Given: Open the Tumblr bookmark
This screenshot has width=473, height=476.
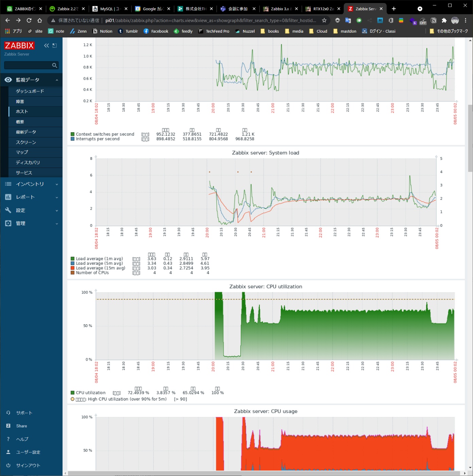Looking at the screenshot, I should (128, 31).
